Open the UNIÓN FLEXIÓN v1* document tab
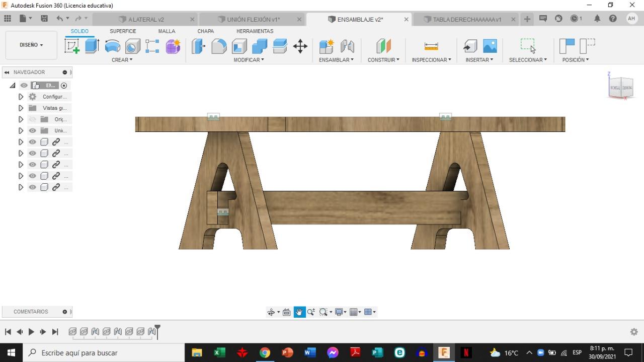Viewport: 644px width, 362px height. pos(253,19)
